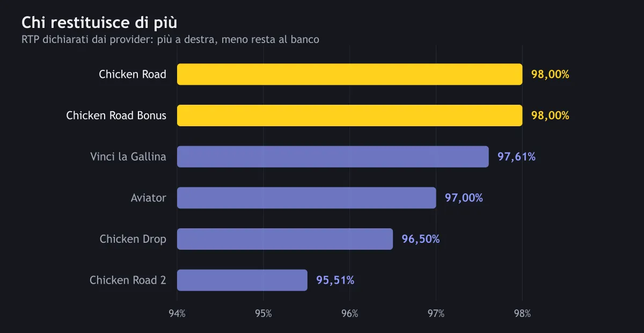Select the Aviator bar

click(x=306, y=198)
